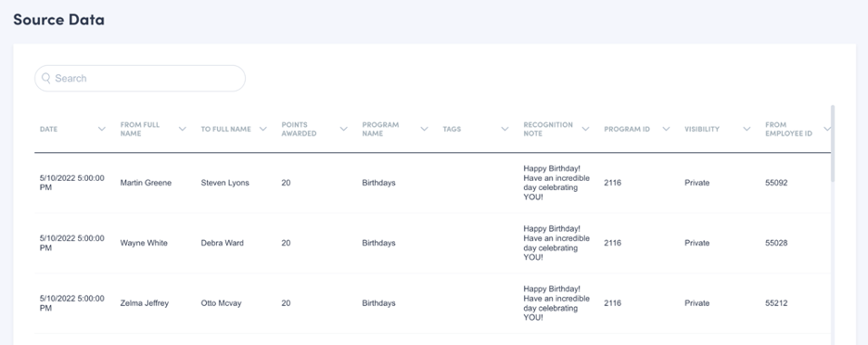Open the Date column dropdown chevron
The image size is (868, 345).
(x=102, y=129)
